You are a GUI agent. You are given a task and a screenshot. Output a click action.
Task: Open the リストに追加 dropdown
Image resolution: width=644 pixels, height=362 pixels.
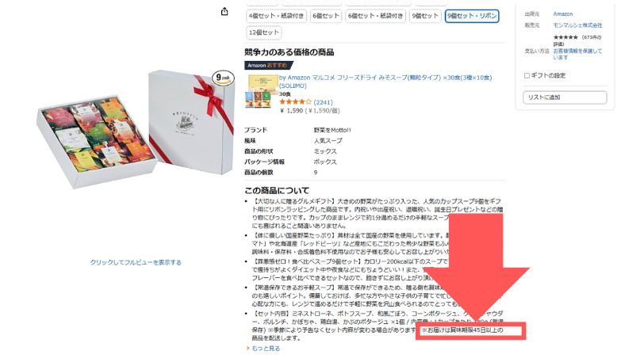(x=565, y=97)
